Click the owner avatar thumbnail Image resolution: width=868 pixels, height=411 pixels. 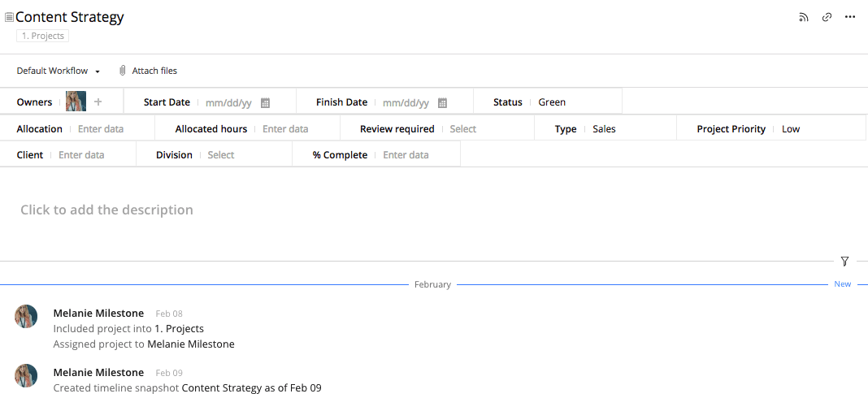click(x=76, y=102)
